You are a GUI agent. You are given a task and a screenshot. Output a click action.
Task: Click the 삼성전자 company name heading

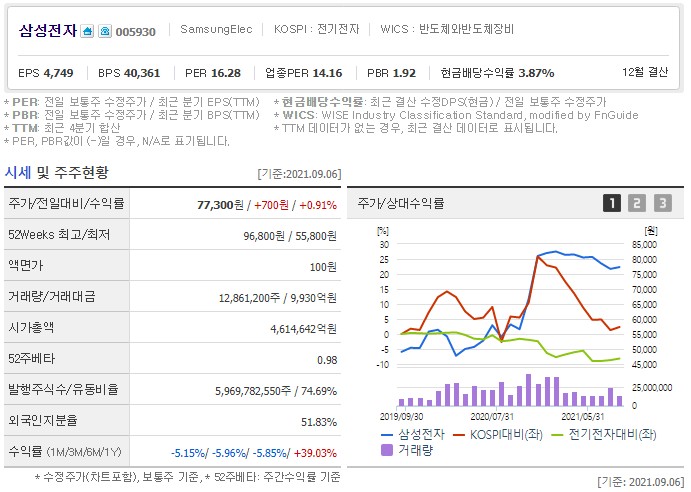tap(48, 30)
